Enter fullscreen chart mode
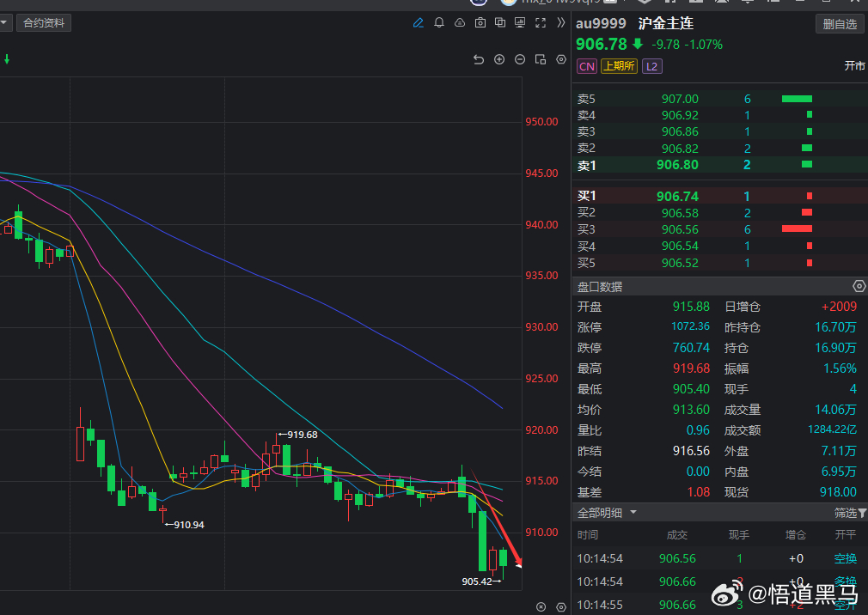868x615 pixels. [541, 22]
